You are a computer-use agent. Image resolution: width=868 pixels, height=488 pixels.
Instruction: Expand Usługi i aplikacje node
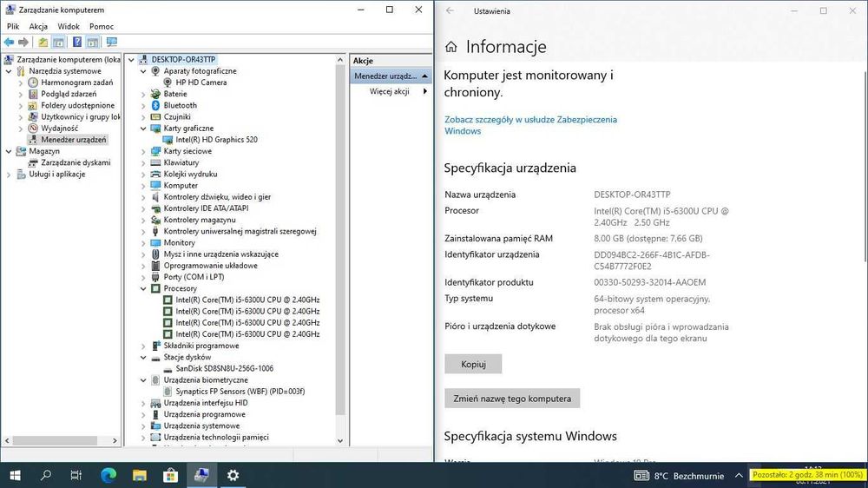[9, 175]
